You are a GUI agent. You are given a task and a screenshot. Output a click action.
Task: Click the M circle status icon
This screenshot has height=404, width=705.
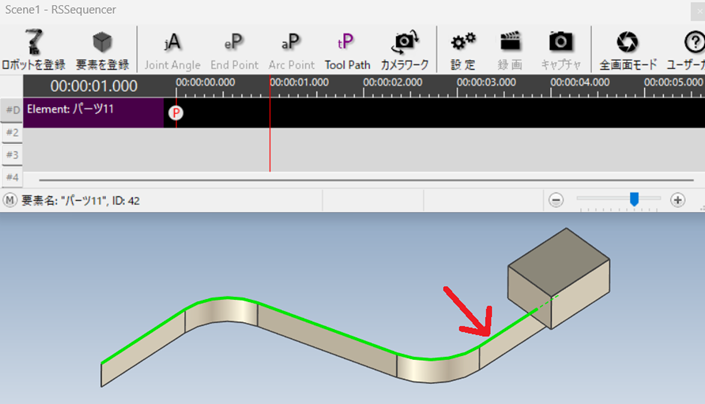(11, 200)
